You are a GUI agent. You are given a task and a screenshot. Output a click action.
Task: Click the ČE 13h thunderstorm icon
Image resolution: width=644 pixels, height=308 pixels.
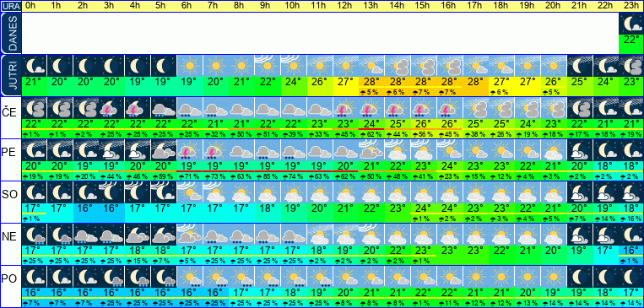click(x=371, y=108)
